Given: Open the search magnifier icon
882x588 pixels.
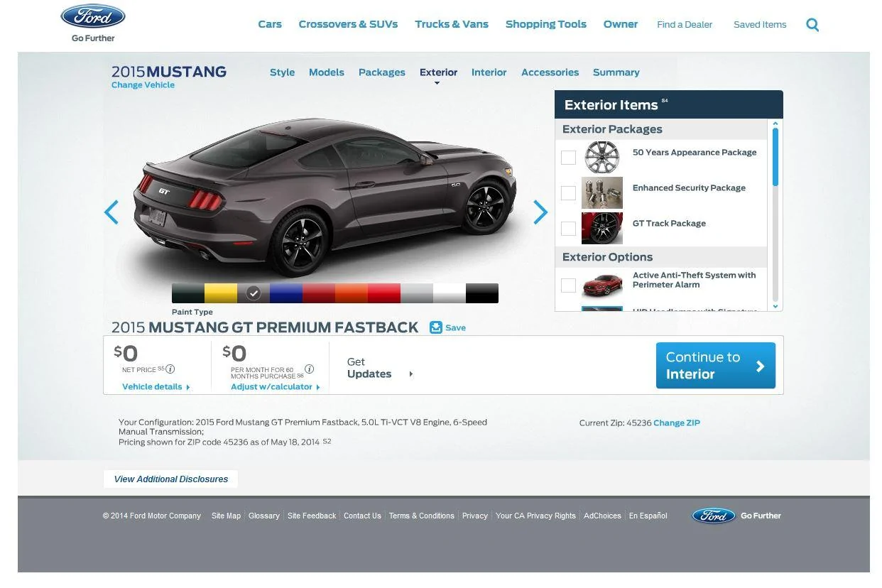Looking at the screenshot, I should click(812, 25).
